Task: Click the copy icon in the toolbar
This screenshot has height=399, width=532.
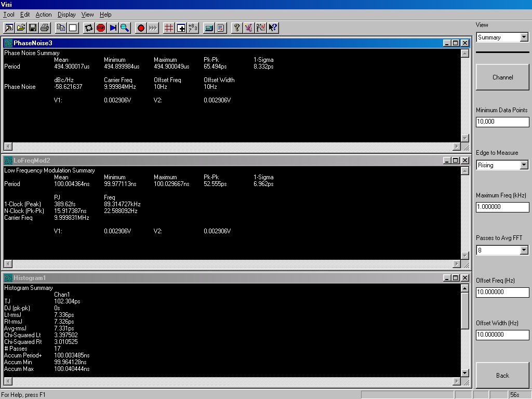Action: click(x=61, y=28)
